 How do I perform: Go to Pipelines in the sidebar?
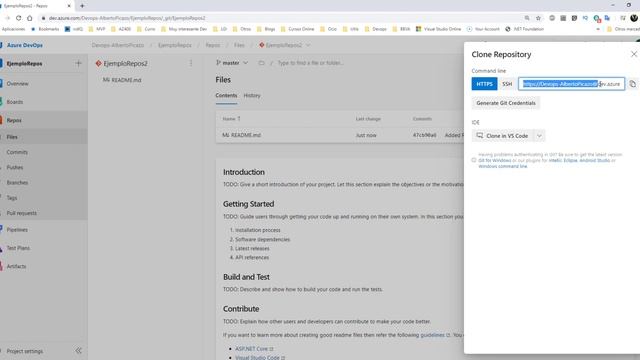tap(17, 229)
